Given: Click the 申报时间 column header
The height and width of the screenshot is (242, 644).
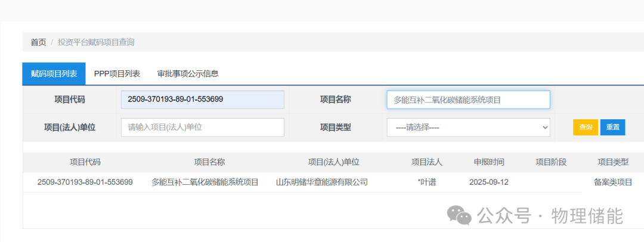Looking at the screenshot, I should point(489,162).
